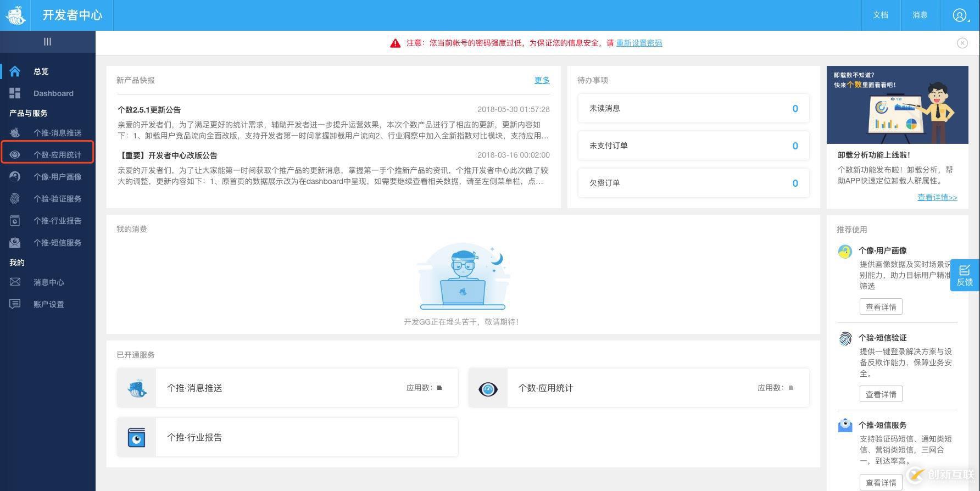Open the 未读消息 to-do row
The width and height of the screenshot is (980, 491).
[693, 109]
